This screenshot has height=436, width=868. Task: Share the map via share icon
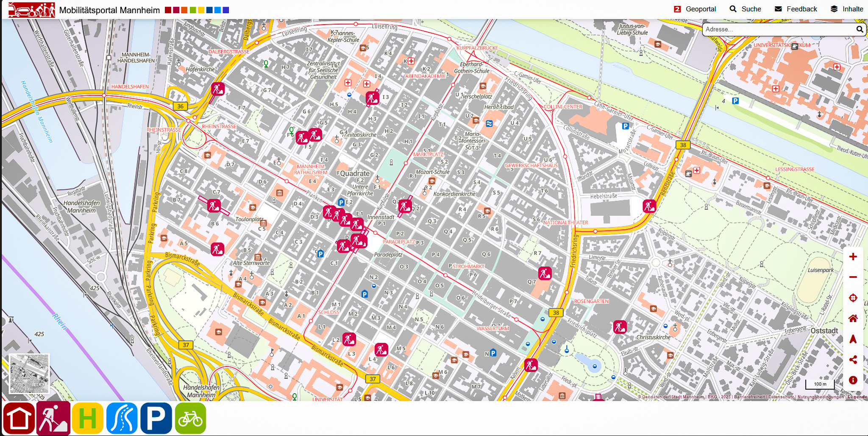(x=853, y=360)
